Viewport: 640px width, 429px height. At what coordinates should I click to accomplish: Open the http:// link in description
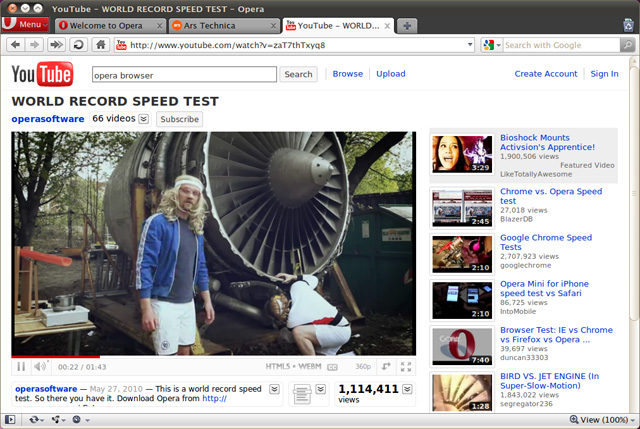coord(214,398)
